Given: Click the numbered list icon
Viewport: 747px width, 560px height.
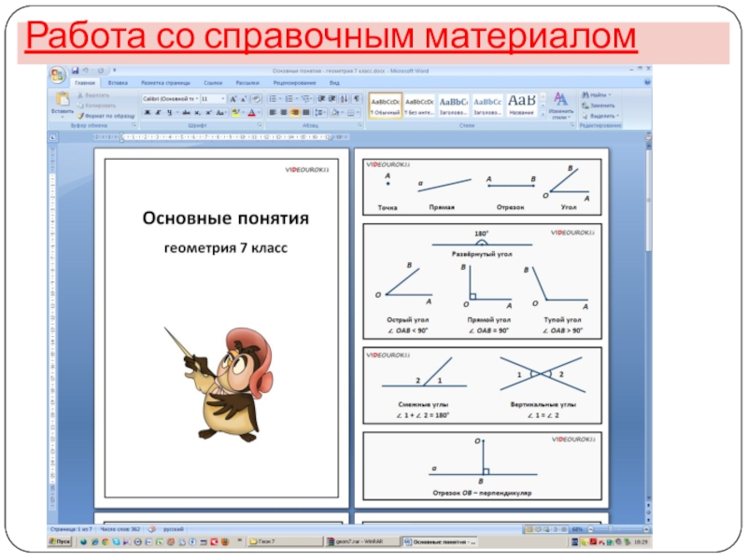Looking at the screenshot, I should [289, 99].
